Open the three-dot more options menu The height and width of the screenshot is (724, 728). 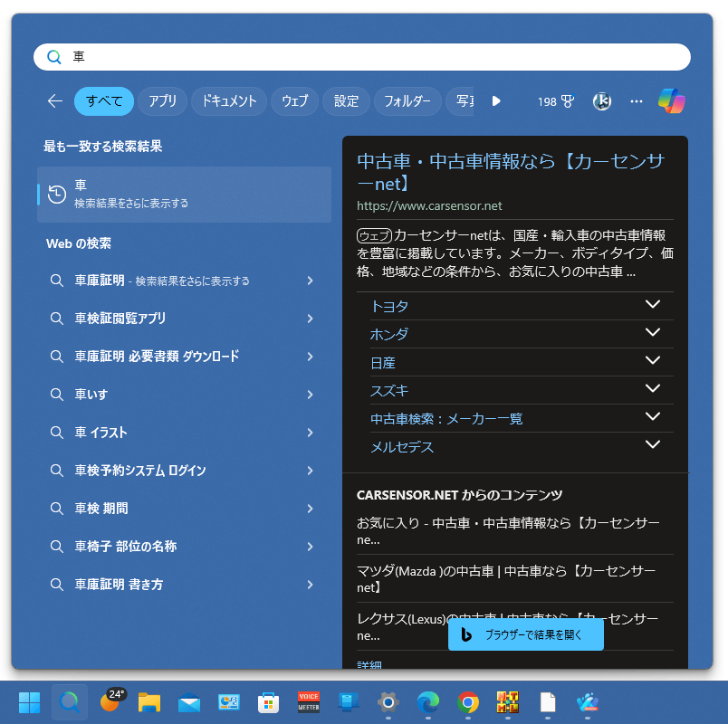pyautogui.click(x=636, y=101)
